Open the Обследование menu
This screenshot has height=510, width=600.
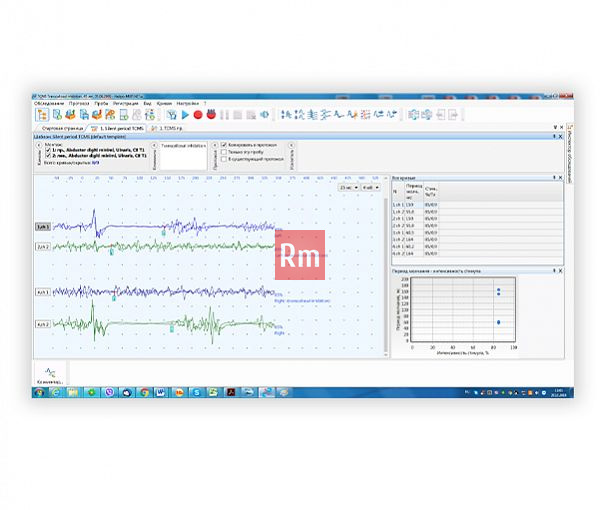tap(49, 103)
